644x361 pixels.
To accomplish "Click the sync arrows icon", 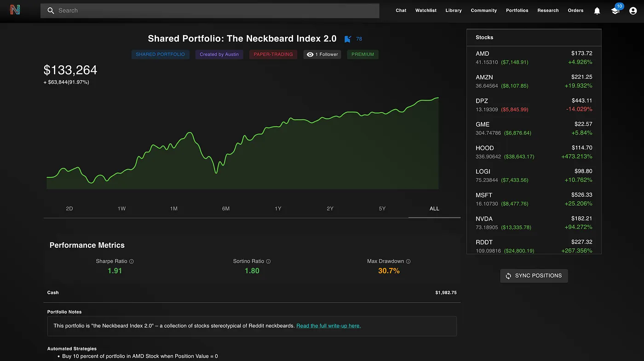I will [508, 276].
